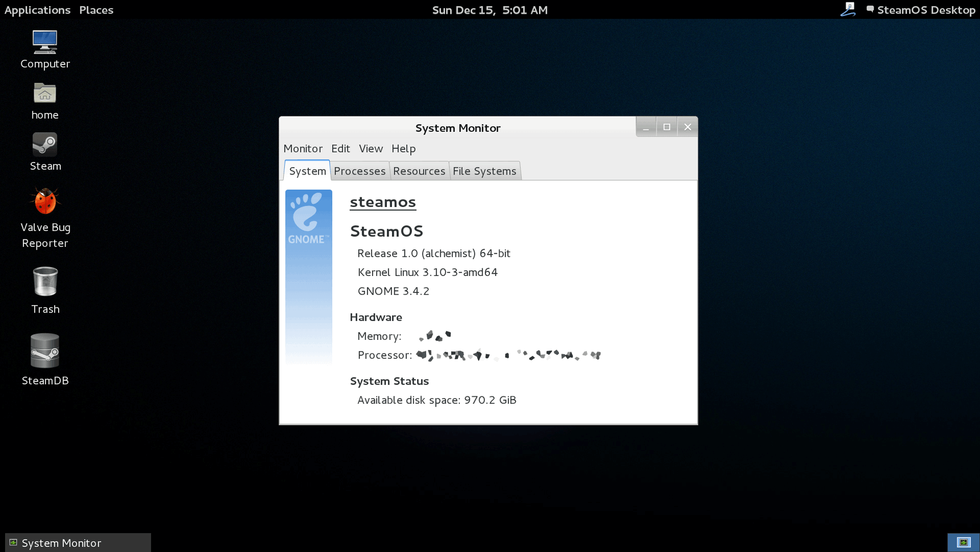Screen dimensions: 980x552
Task: Click the accessibility icon in top panel
Action: tap(848, 9)
